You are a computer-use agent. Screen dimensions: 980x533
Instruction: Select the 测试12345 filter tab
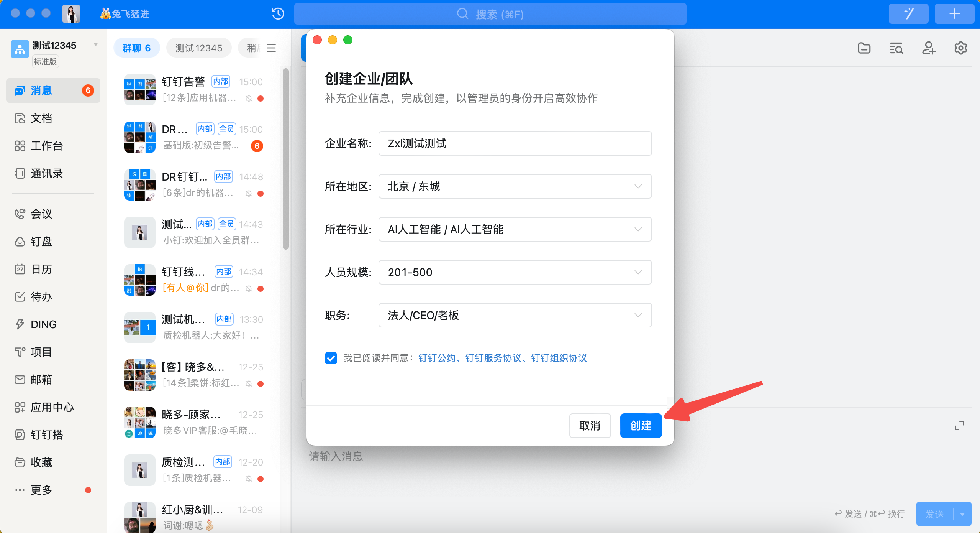(199, 48)
